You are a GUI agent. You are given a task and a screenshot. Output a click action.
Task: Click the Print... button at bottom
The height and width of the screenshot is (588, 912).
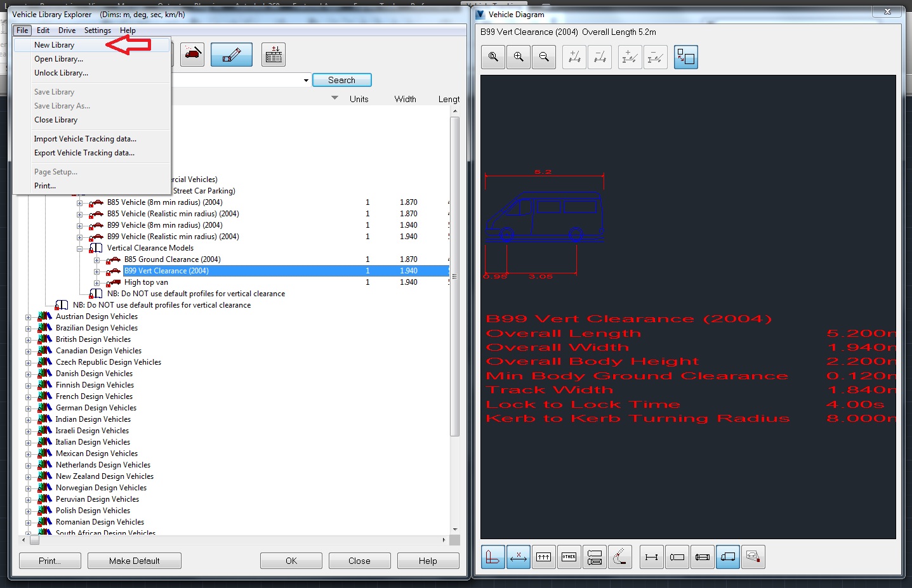50,561
